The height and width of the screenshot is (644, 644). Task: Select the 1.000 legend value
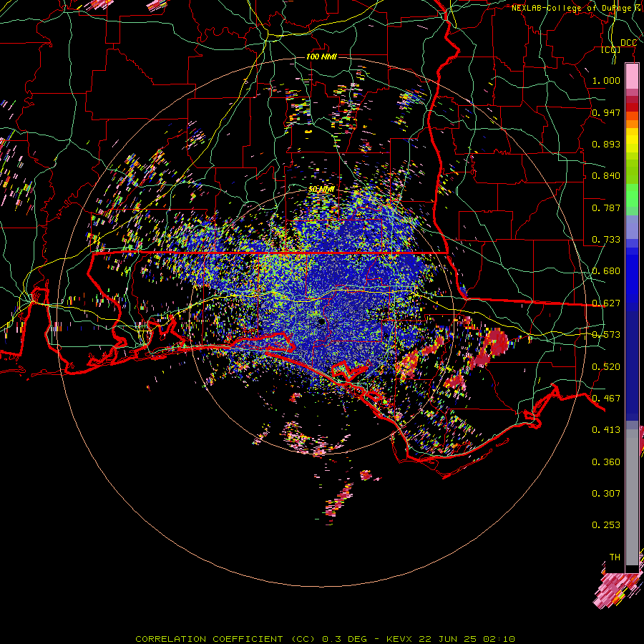(x=606, y=80)
